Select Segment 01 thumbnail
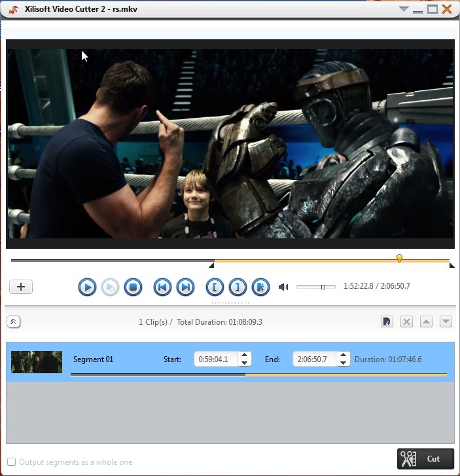460x476 pixels. [37, 362]
